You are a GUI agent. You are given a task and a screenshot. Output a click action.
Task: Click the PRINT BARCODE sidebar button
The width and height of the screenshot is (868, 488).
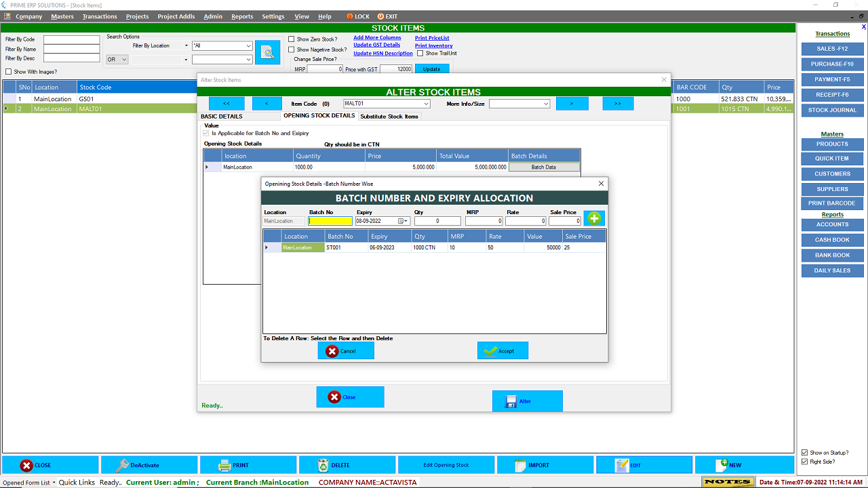point(833,203)
